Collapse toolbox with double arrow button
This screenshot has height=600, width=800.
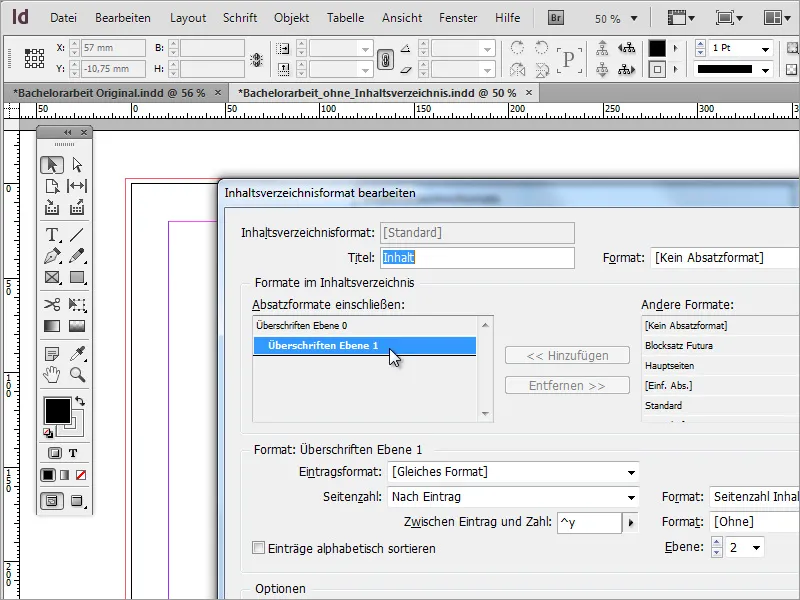tap(67, 133)
